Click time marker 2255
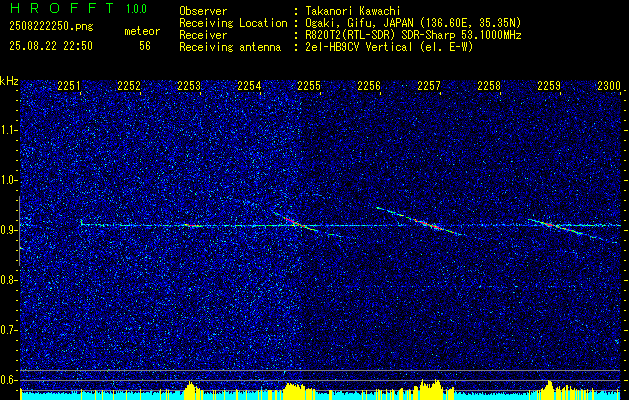 (309, 86)
